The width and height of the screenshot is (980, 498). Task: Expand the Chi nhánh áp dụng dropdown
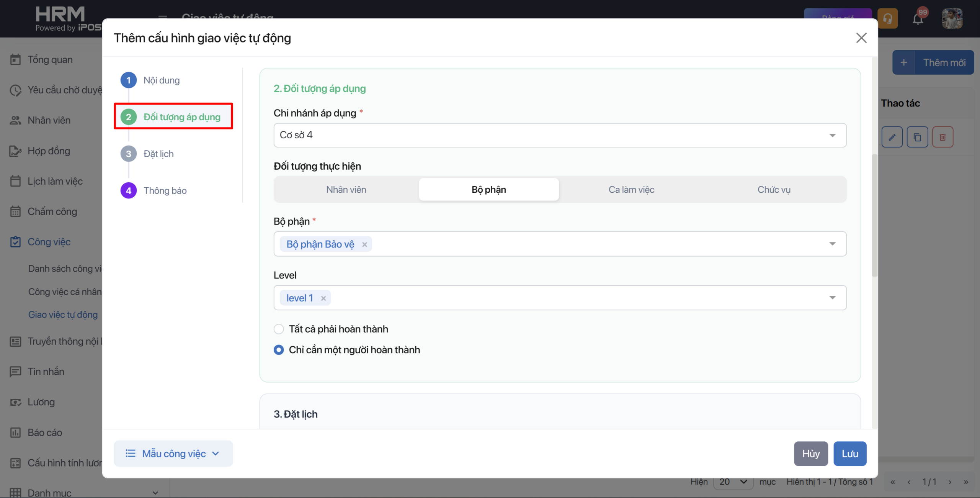(832, 135)
